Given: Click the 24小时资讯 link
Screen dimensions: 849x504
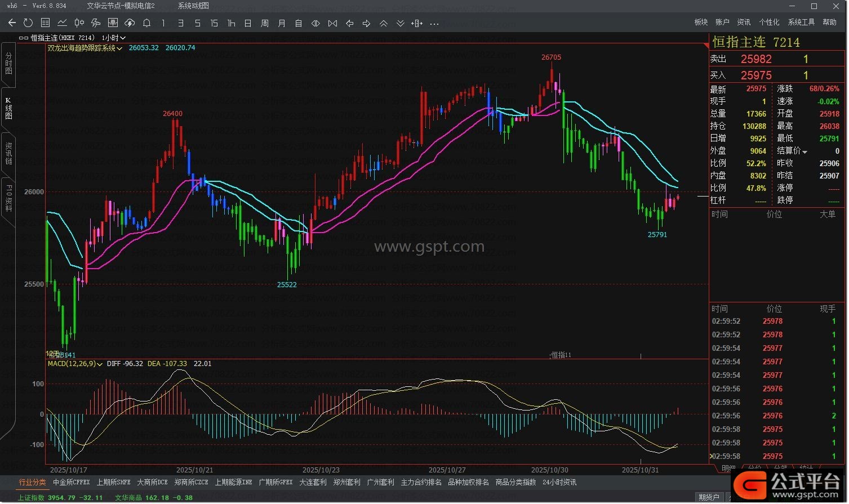Looking at the screenshot, I should (559, 483).
